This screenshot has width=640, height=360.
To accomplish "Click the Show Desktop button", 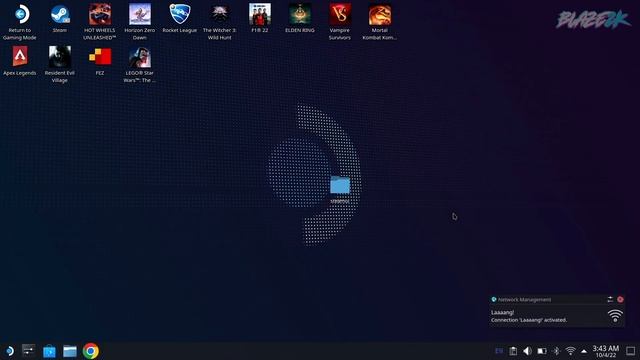I will [631, 351].
